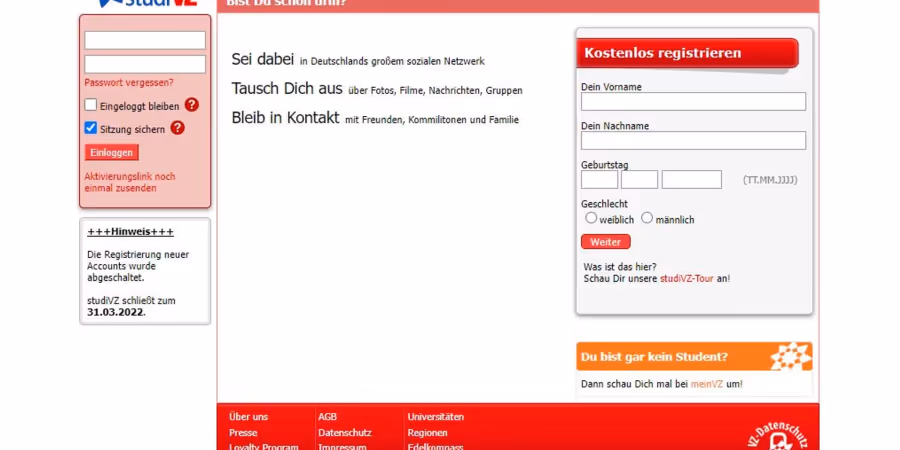900x450 pixels.
Task: Click the Kostenlos registrieren header
Action: (x=688, y=53)
